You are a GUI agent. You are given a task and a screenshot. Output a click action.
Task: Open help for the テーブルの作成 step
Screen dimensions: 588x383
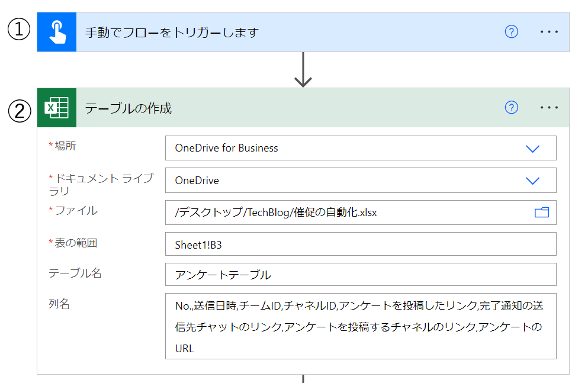click(x=511, y=108)
